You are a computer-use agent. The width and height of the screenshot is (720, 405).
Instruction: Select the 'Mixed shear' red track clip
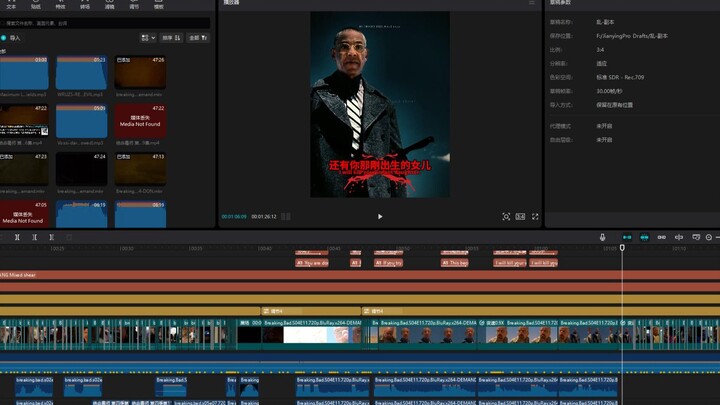[360, 275]
